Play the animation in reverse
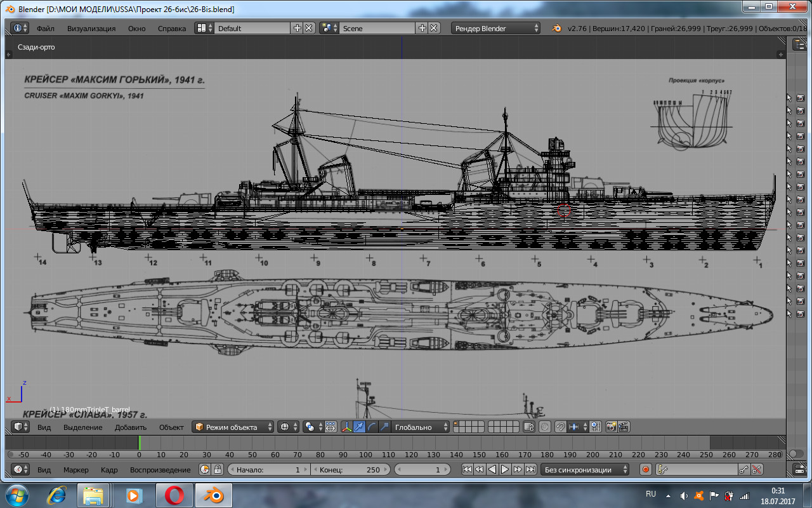 [x=492, y=469]
